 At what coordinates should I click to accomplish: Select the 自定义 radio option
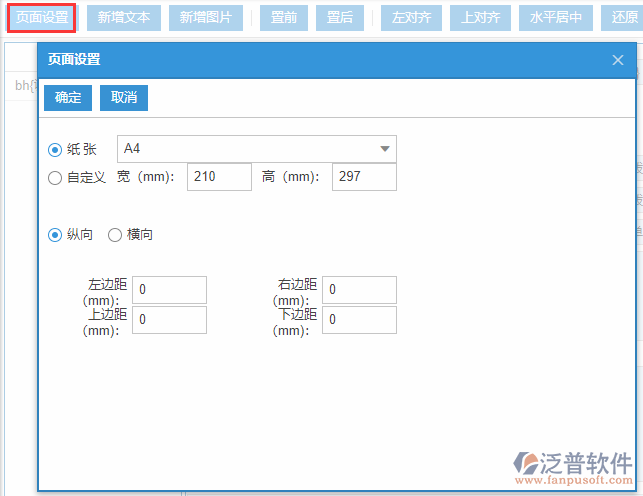(55, 178)
